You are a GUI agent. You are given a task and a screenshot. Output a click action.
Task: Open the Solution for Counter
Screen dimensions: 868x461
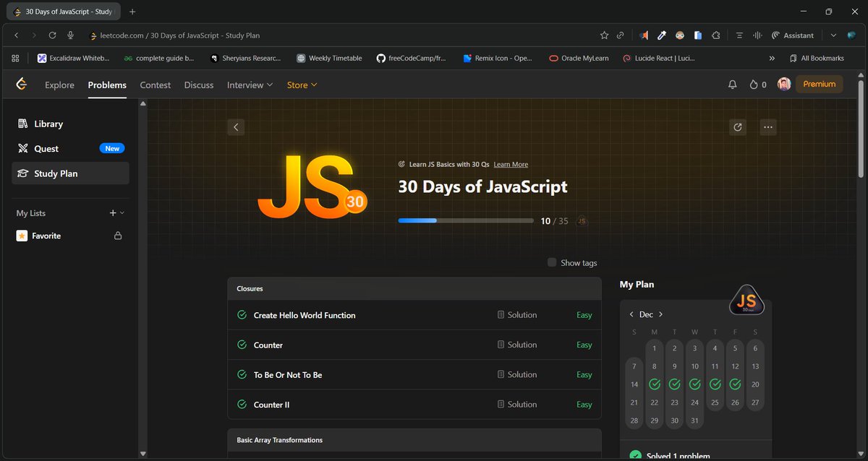pos(517,345)
